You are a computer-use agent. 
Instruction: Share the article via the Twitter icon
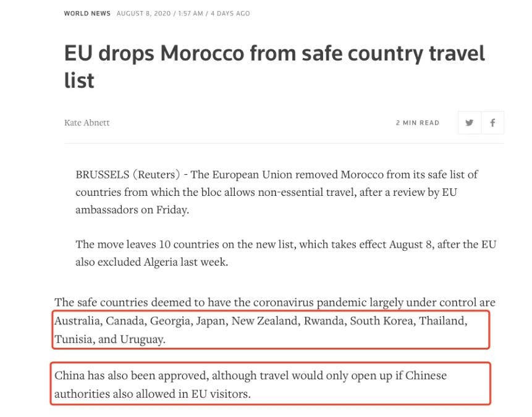(469, 122)
